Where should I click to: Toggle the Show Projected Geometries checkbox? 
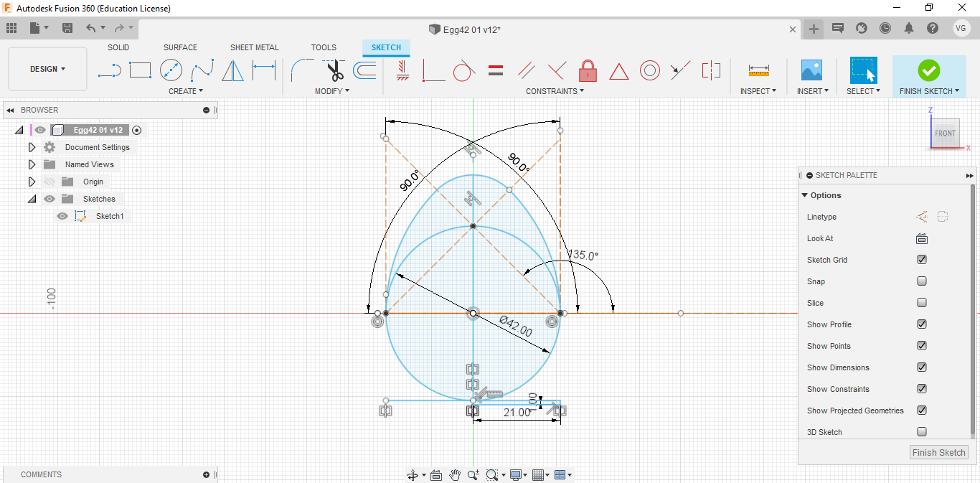922,411
